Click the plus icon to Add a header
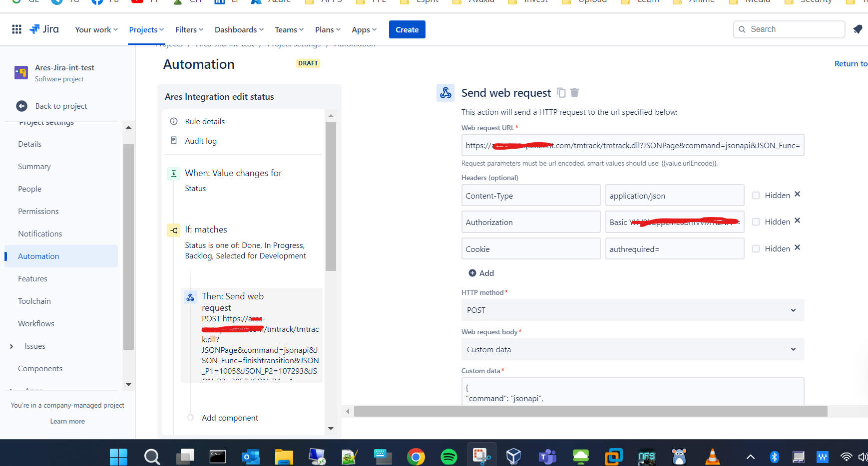The width and height of the screenshot is (868, 466). (x=472, y=273)
